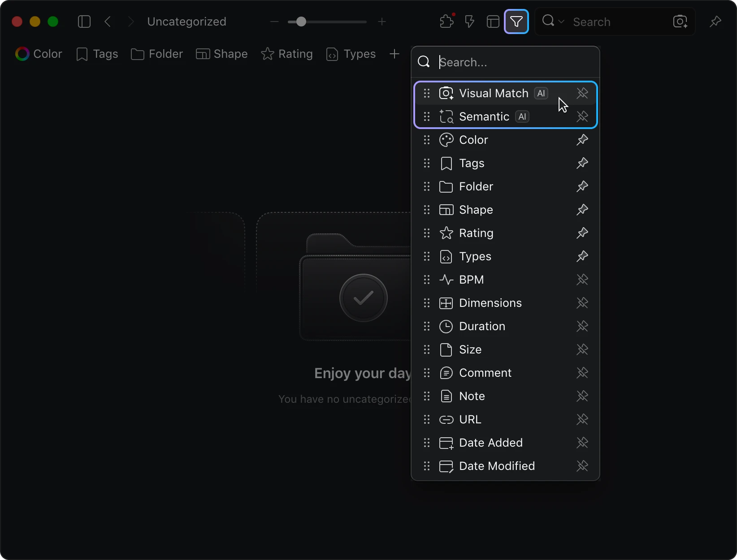
Task: Click the pin icon at top right
Action: (715, 22)
